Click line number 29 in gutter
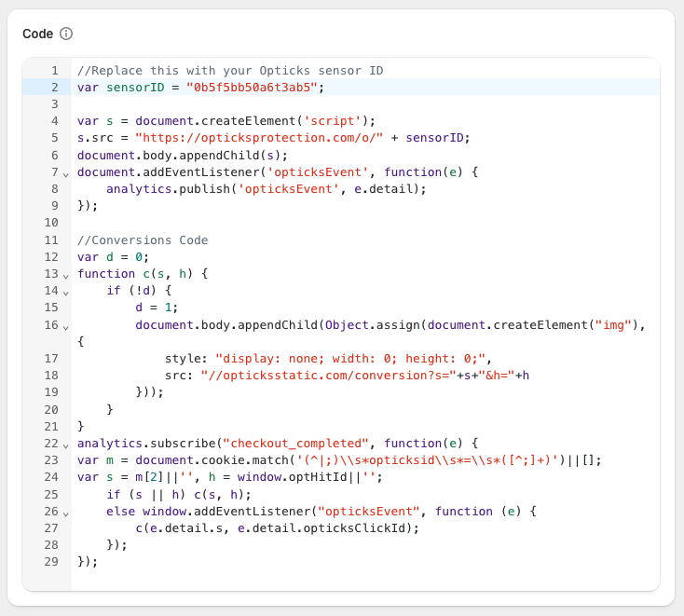Image resolution: width=684 pixels, height=616 pixels. coord(51,561)
